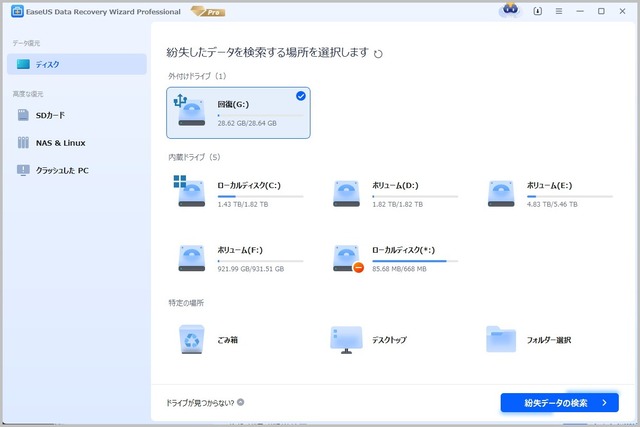This screenshot has height=427, width=640.
Task: Click the crashed PC monitor icon
Action: pyautogui.click(x=23, y=170)
